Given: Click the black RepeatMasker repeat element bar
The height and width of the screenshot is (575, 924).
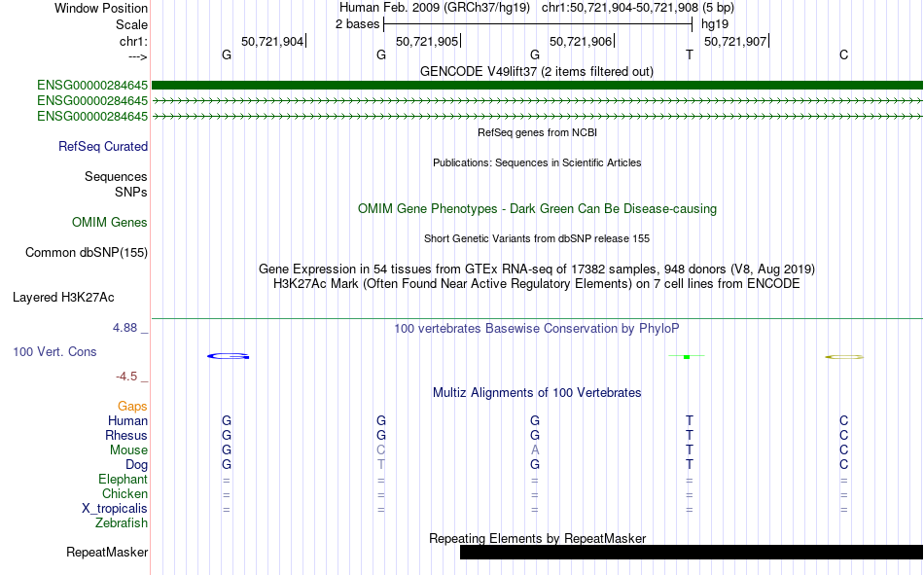Looking at the screenshot, I should point(692,552).
